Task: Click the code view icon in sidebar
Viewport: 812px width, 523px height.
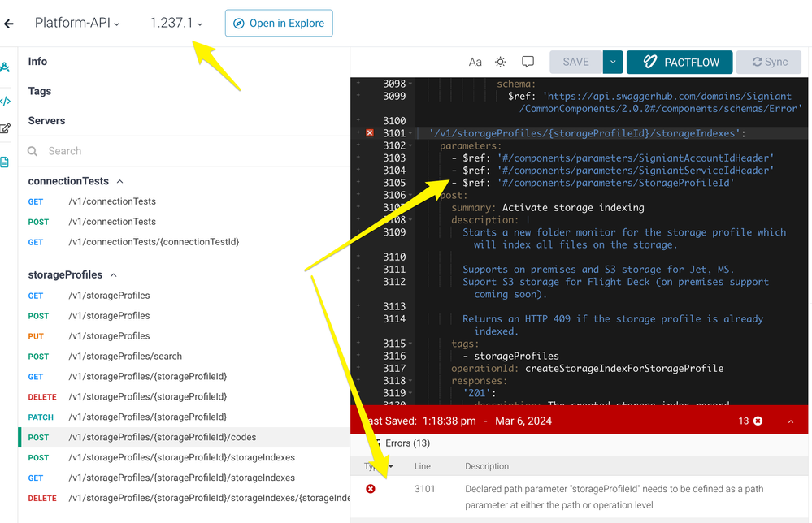Action: click(x=6, y=101)
